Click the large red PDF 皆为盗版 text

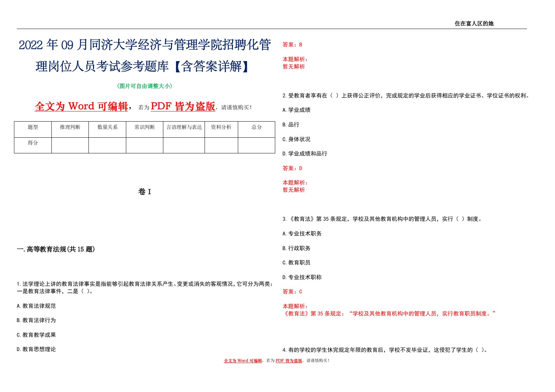point(183,106)
